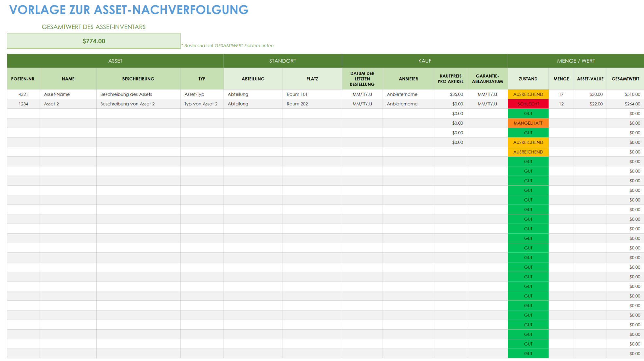Select the red SCHLECHT condition cell
This screenshot has width=644, height=361.
click(x=528, y=104)
